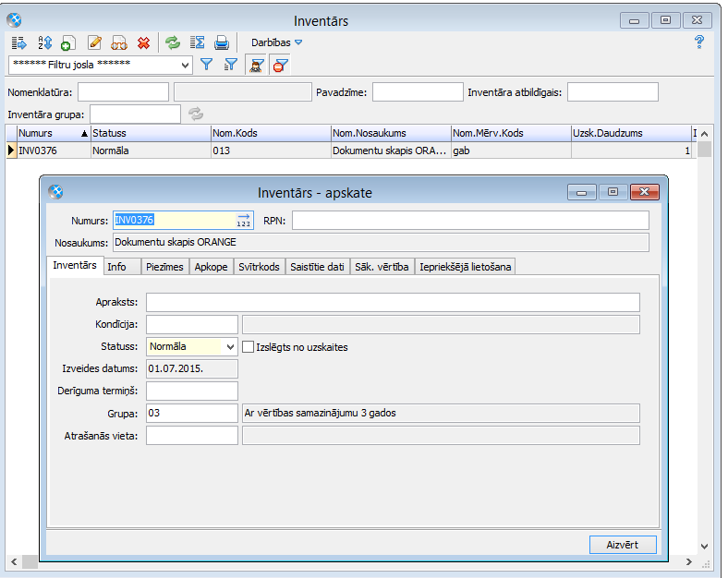Screen dimensions: 728x578
Task: Minimize the Inventārs - apskate dialog
Action: (582, 192)
